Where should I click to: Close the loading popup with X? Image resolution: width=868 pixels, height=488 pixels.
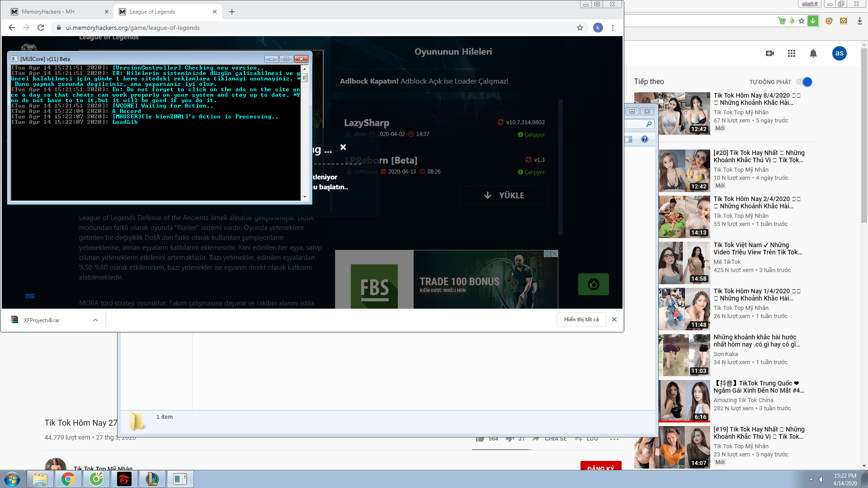343,147
